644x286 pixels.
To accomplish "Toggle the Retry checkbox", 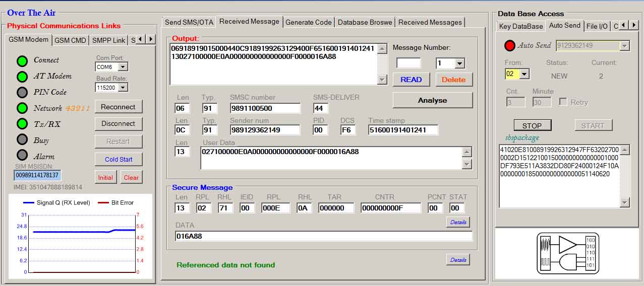I will (563, 102).
